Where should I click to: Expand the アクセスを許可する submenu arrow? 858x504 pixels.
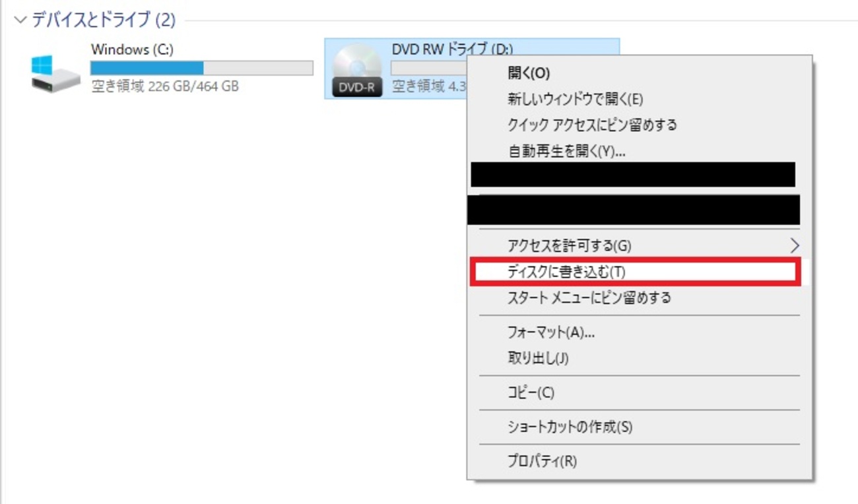pos(794,246)
